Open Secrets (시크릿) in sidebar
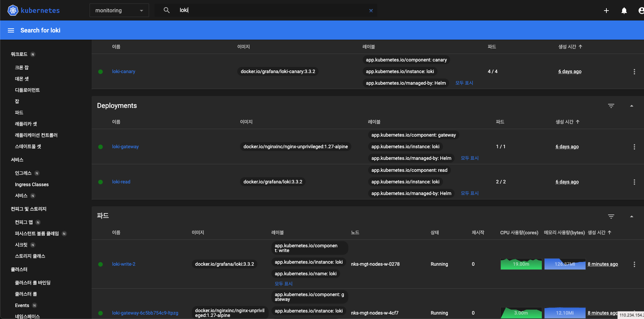This screenshot has height=319, width=644. coord(21,245)
